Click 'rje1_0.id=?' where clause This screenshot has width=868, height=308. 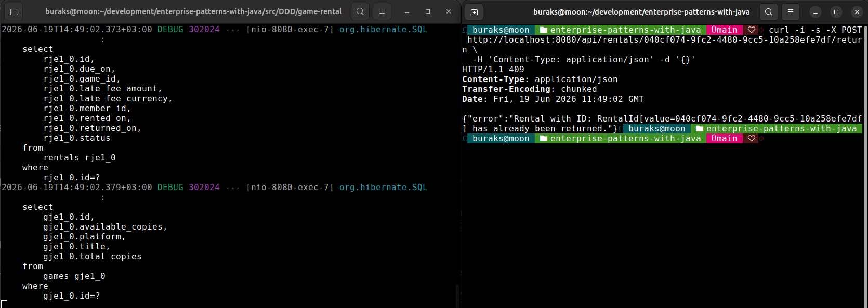point(72,177)
